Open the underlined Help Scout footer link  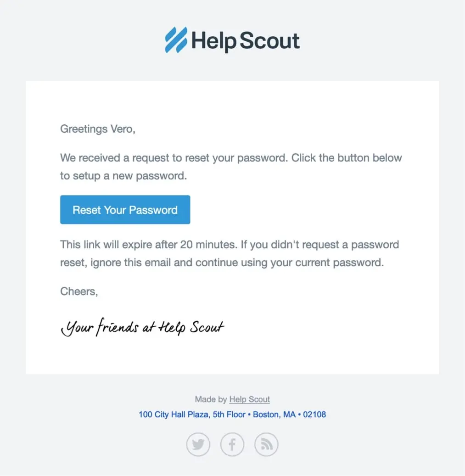coord(249,399)
